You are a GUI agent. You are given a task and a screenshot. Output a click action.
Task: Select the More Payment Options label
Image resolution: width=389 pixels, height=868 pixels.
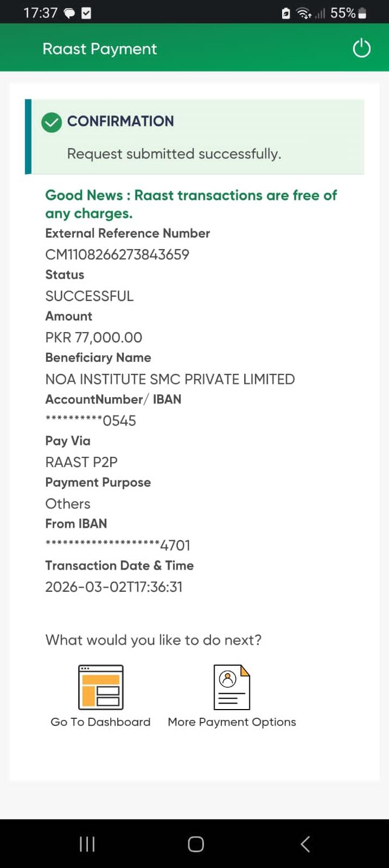coord(232,722)
